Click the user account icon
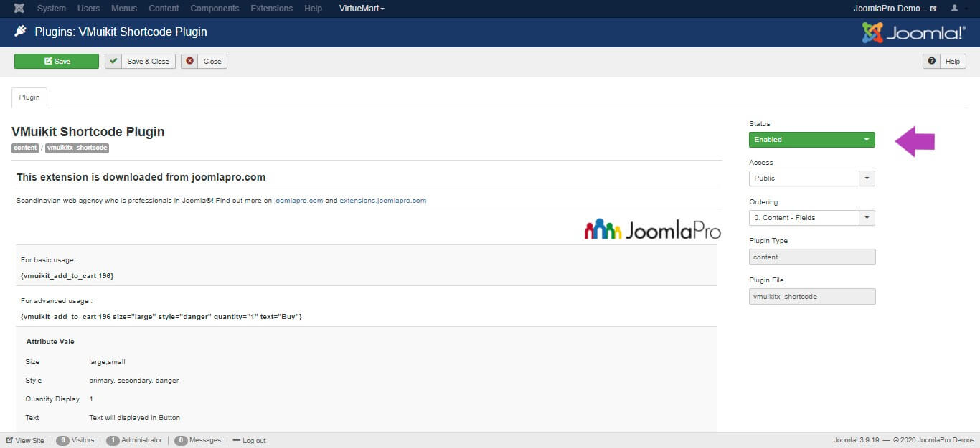Viewport: 980px width, 448px height. [x=954, y=9]
